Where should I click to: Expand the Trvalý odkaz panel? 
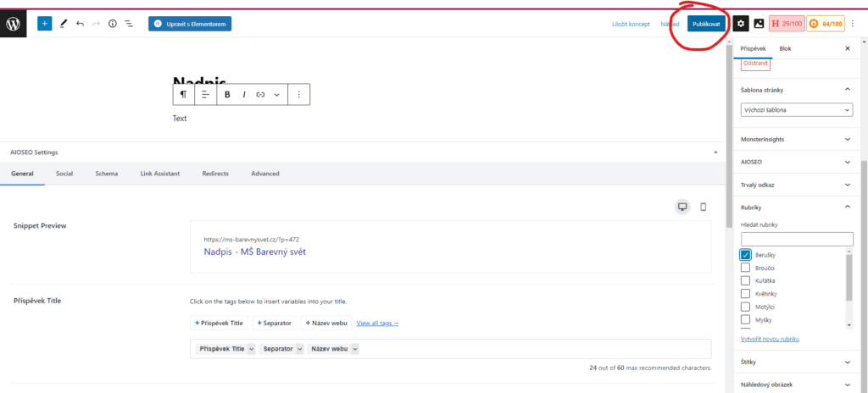pos(796,184)
